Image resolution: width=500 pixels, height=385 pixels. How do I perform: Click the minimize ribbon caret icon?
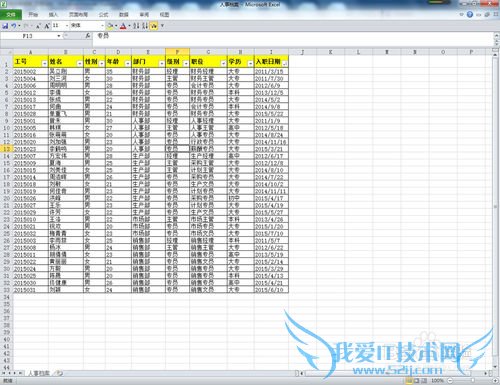pyautogui.click(x=462, y=14)
